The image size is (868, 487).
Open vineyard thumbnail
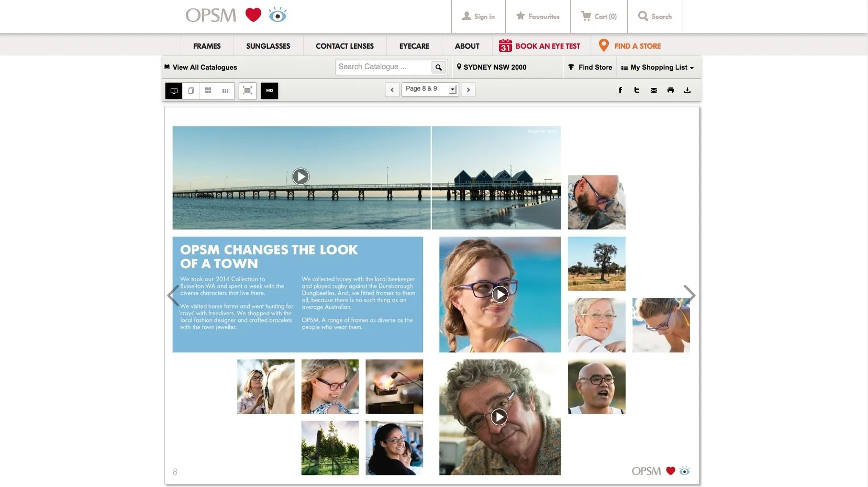[330, 448]
